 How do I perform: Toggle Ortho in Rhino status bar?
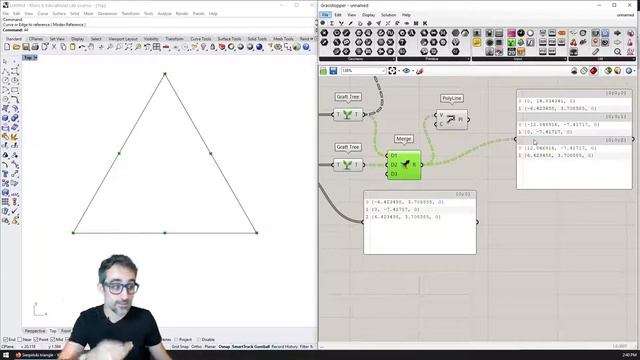tap(196, 347)
